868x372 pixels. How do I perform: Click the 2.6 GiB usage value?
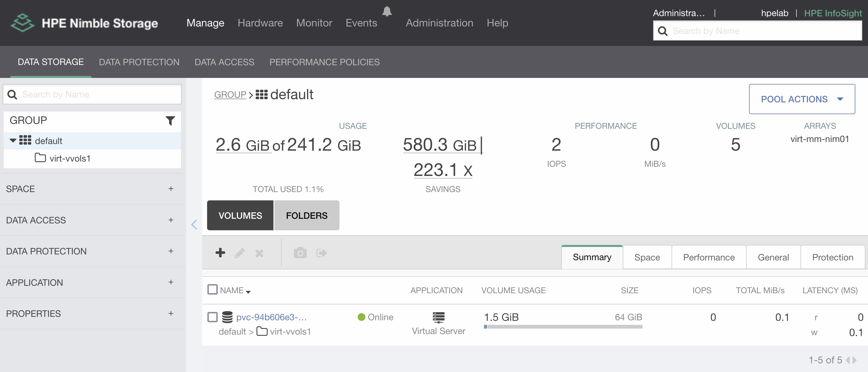coord(243,145)
